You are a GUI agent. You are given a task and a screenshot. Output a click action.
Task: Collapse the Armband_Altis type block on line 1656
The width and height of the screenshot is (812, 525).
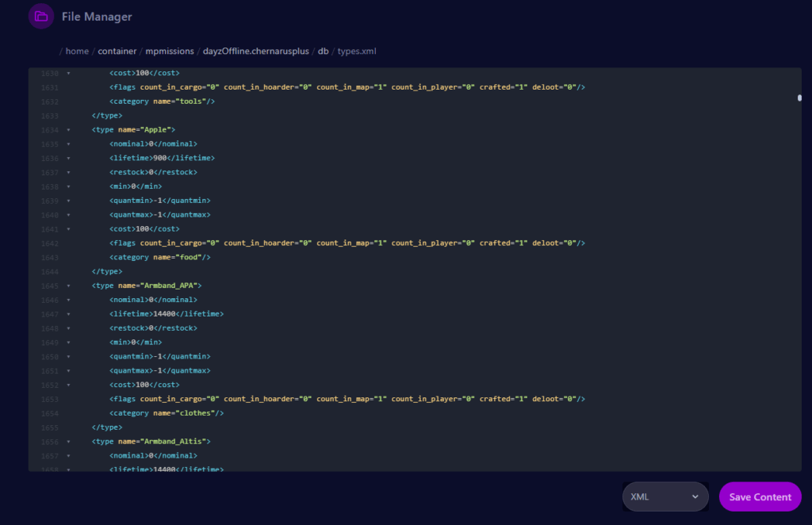click(67, 441)
